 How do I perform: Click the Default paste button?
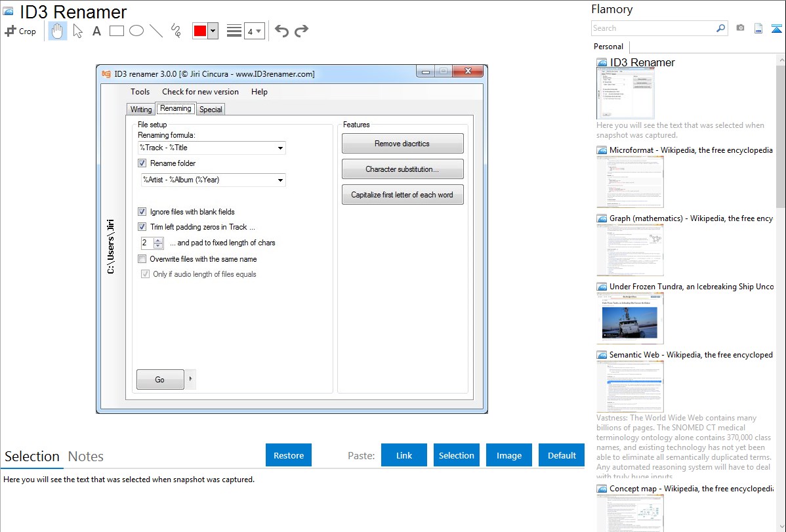[562, 455]
